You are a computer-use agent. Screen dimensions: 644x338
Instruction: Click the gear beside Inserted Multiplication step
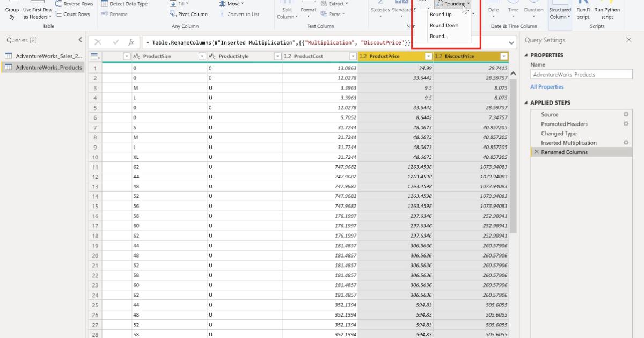point(625,143)
